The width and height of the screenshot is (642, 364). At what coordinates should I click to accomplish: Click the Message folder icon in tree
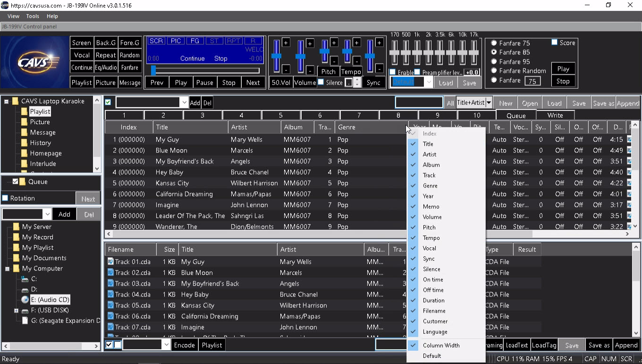24,132
